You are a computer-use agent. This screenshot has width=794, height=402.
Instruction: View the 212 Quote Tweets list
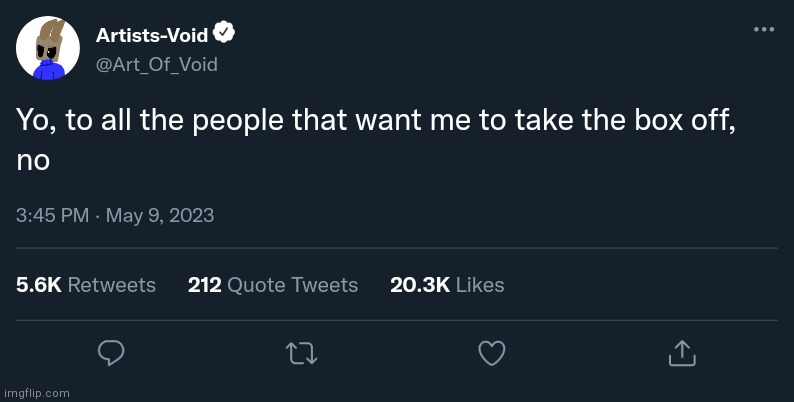(x=273, y=285)
